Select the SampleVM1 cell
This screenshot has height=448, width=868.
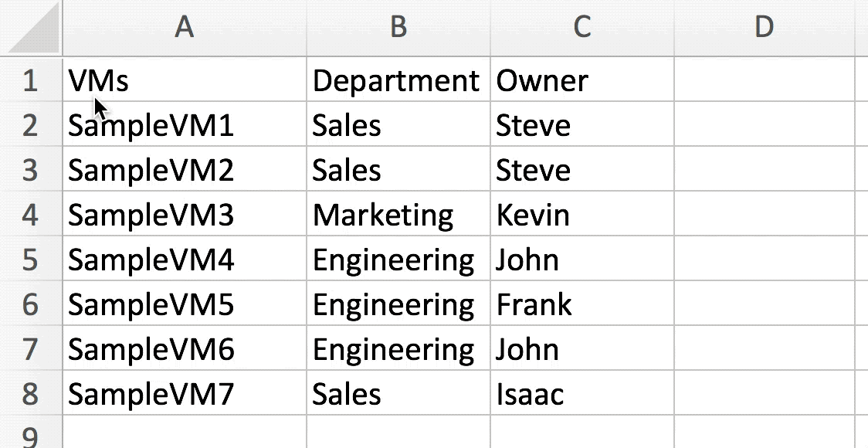(x=184, y=125)
